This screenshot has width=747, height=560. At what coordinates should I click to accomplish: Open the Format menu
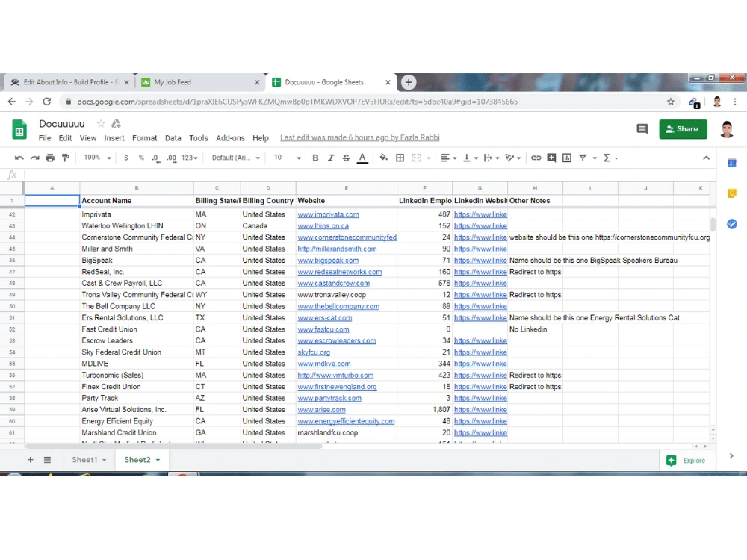coord(145,138)
